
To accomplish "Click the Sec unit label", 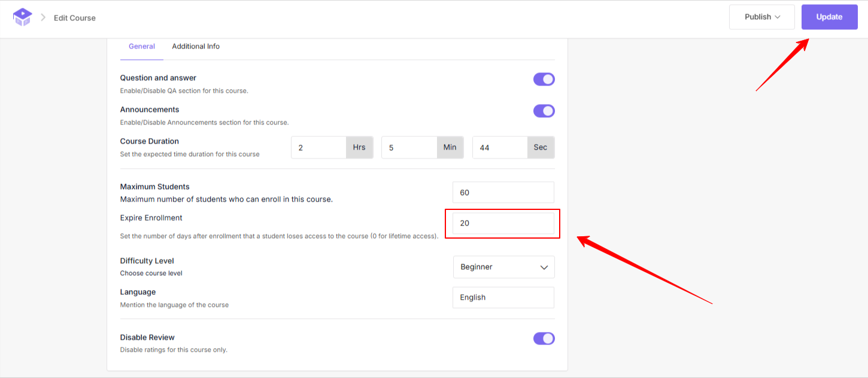I will (x=541, y=148).
